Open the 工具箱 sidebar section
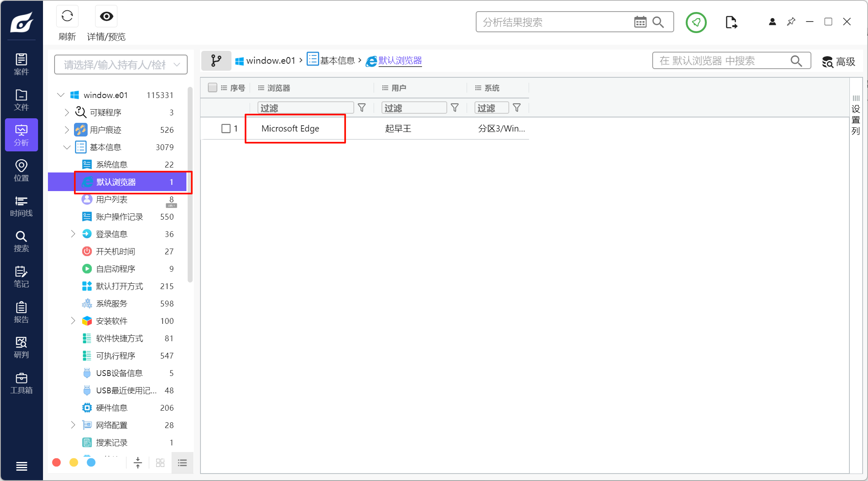The image size is (868, 481). pyautogui.click(x=21, y=383)
